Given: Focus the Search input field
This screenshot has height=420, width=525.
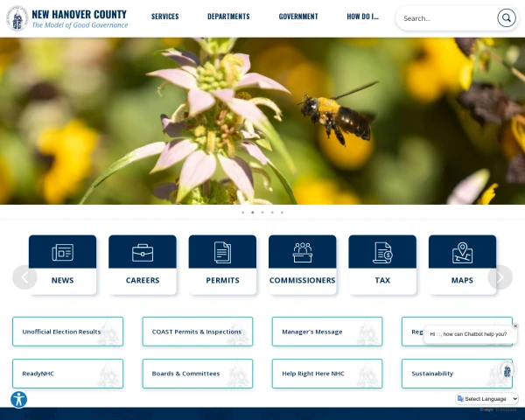Looking at the screenshot, I should pyautogui.click(x=447, y=18).
